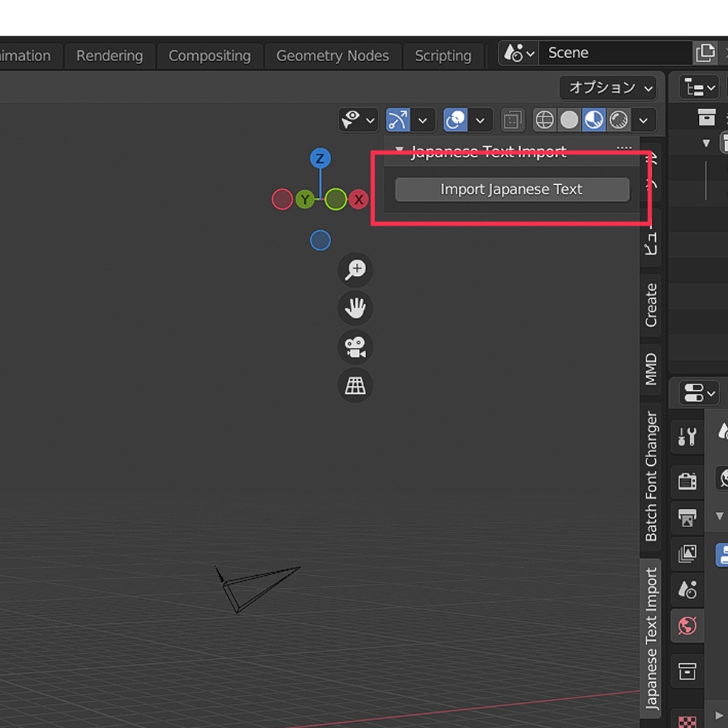The width and height of the screenshot is (728, 728).
Task: Toggle X-ray mode in the viewport header
Action: [512, 120]
